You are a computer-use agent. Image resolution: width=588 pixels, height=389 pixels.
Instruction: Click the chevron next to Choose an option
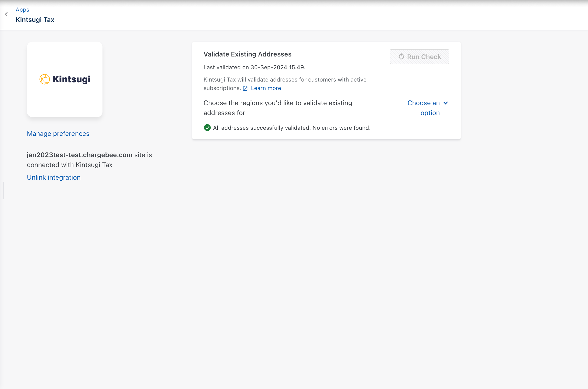[445, 103]
